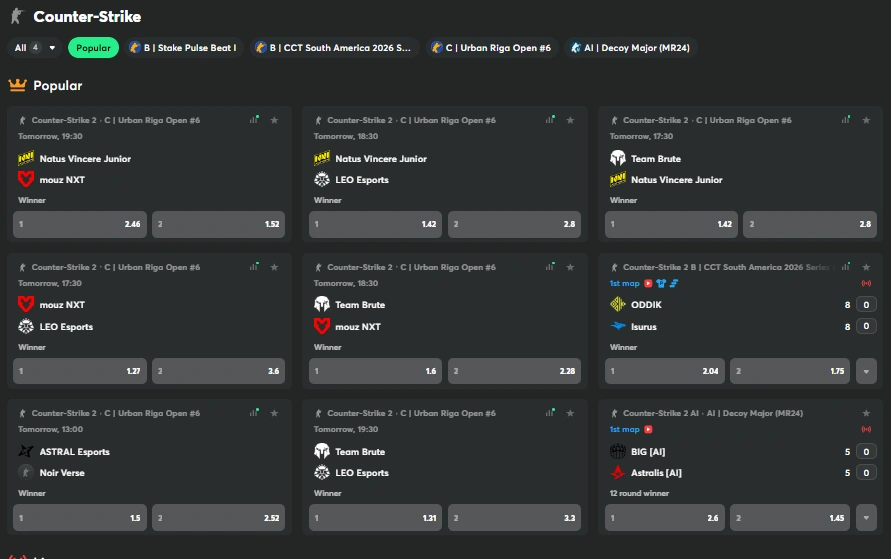The width and height of the screenshot is (891, 559).
Task: Star the Natus Vincere Junior vs LEO Esports match
Action: 570,120
